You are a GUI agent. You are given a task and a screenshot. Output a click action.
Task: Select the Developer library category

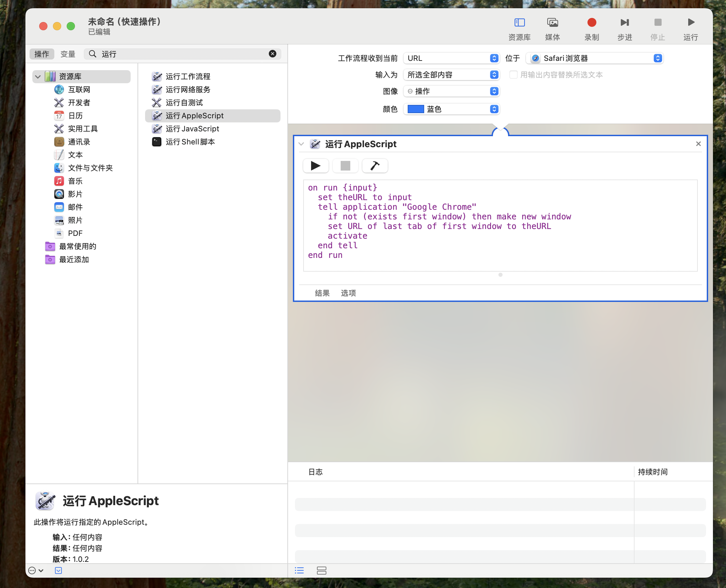click(x=79, y=102)
